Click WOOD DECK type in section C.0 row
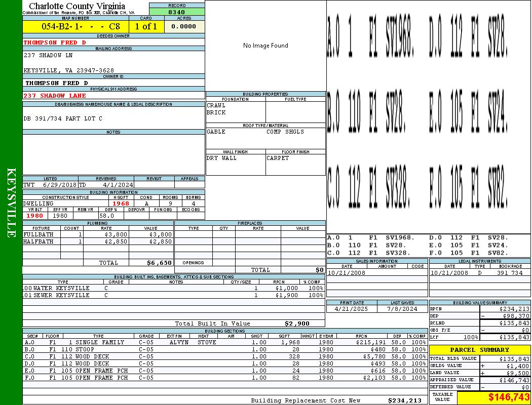Image resolution: width=532 pixels, height=405 pixels. point(92,356)
